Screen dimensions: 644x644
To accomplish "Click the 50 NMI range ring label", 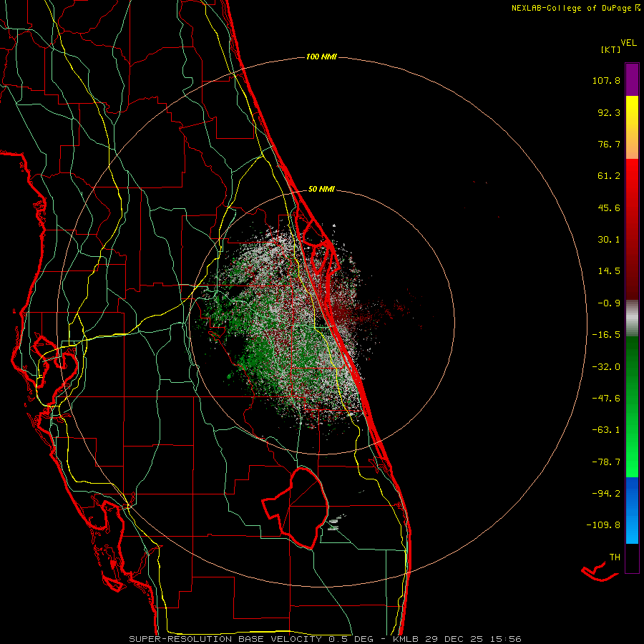I will (x=321, y=190).
